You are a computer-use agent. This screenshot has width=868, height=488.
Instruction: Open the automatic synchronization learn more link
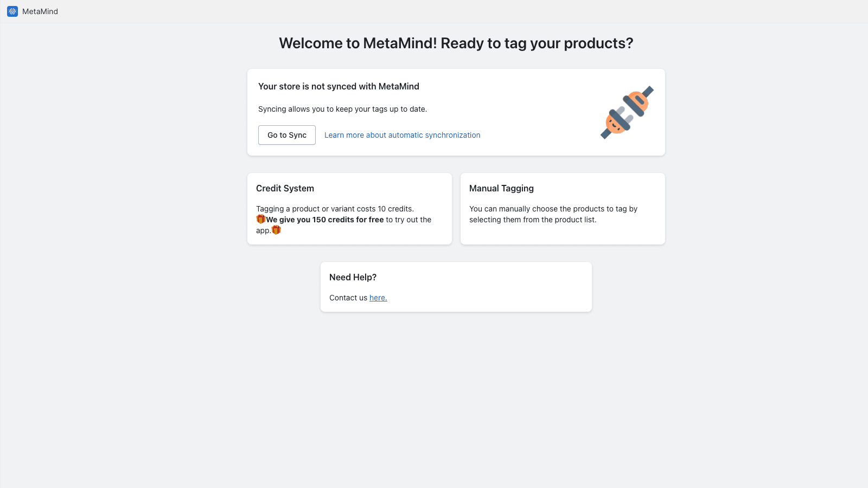point(402,135)
